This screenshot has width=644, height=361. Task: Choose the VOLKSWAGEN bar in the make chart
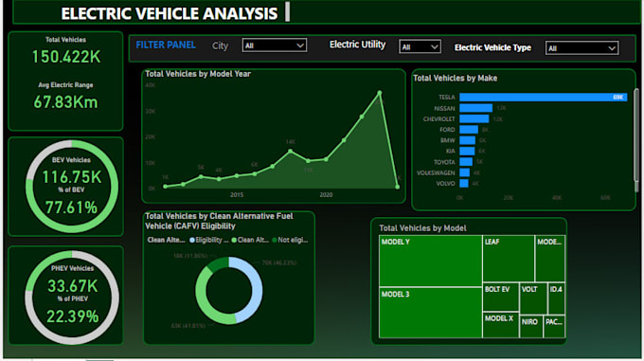click(x=464, y=172)
